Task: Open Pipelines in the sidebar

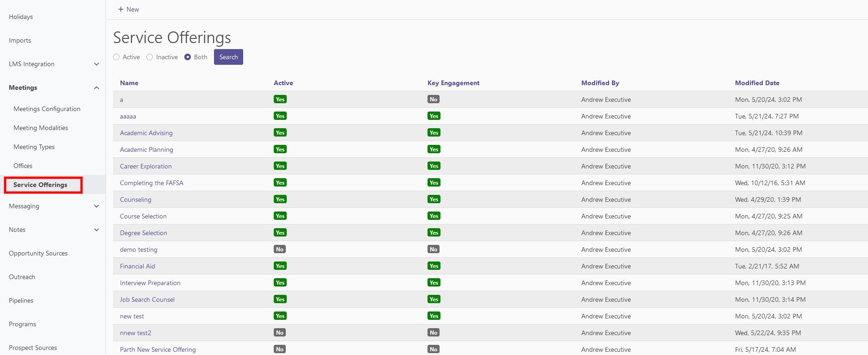Action: 21,300
